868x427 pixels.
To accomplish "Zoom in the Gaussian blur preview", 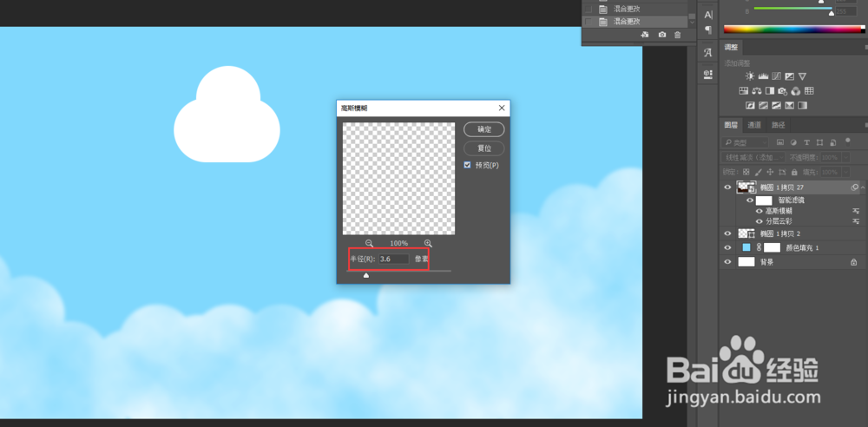I will coord(428,243).
